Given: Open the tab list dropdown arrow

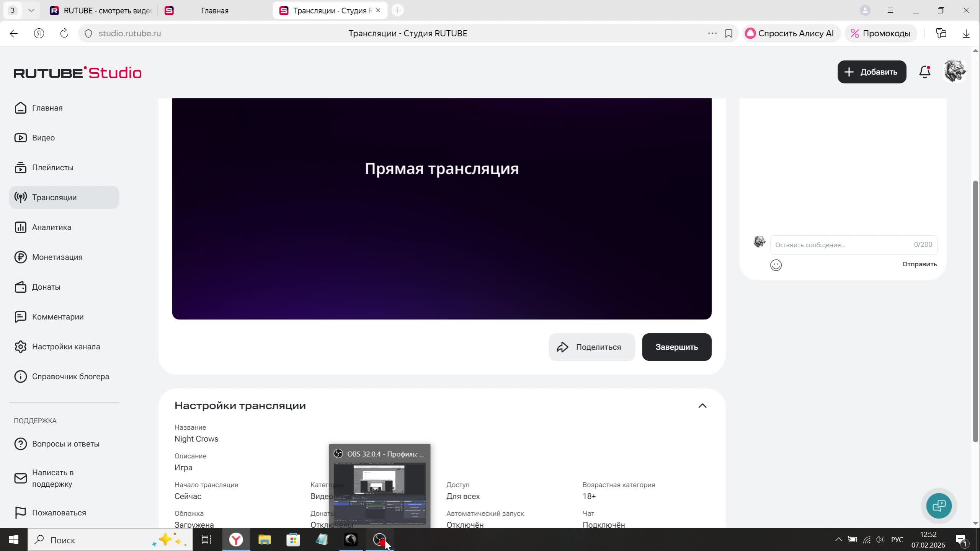Looking at the screenshot, I should pos(31,10).
